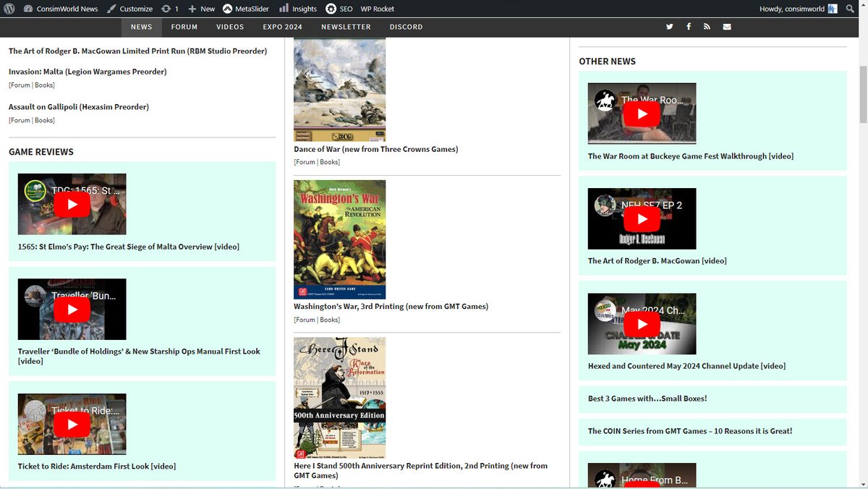Open WP Rocket menu
The width and height of the screenshot is (868, 489).
click(x=378, y=9)
